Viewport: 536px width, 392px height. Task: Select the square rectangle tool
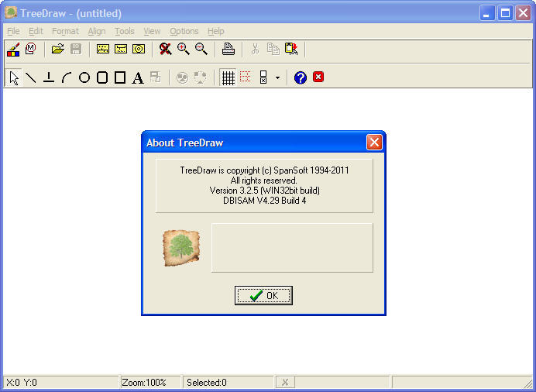point(120,77)
